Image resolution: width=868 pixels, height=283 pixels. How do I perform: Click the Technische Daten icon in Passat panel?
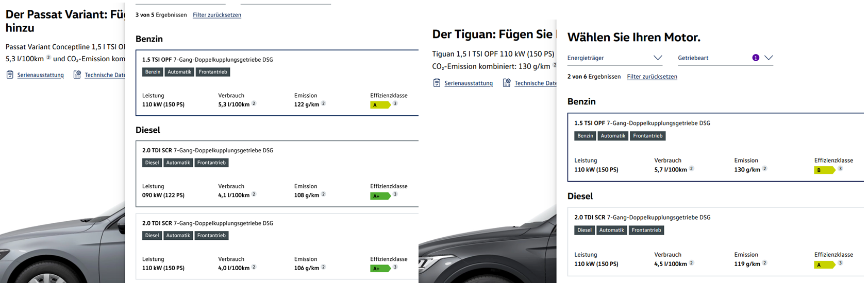[x=77, y=75]
